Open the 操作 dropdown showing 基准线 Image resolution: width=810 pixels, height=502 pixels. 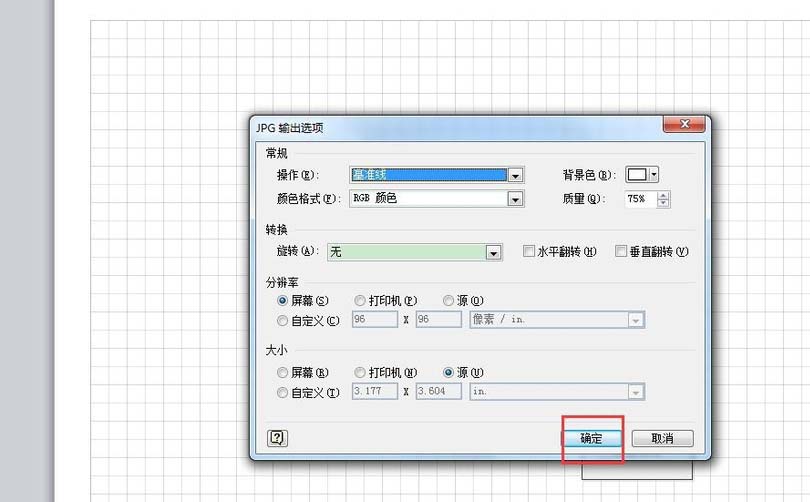(437, 175)
